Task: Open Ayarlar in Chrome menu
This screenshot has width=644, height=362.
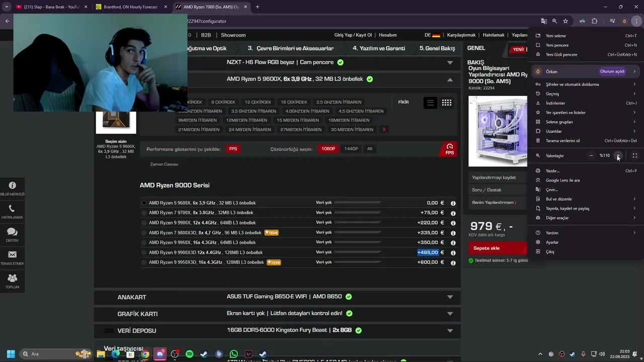Action: click(x=586, y=242)
